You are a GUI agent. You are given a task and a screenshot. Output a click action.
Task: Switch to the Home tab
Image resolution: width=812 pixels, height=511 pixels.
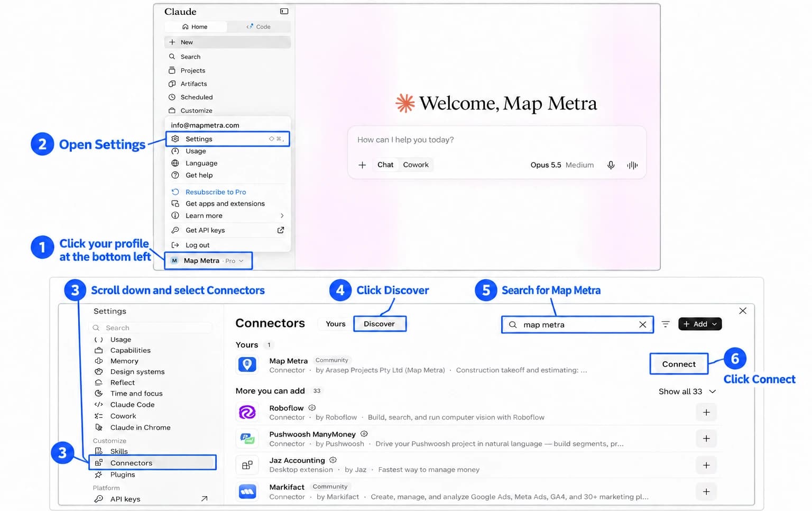click(x=195, y=26)
